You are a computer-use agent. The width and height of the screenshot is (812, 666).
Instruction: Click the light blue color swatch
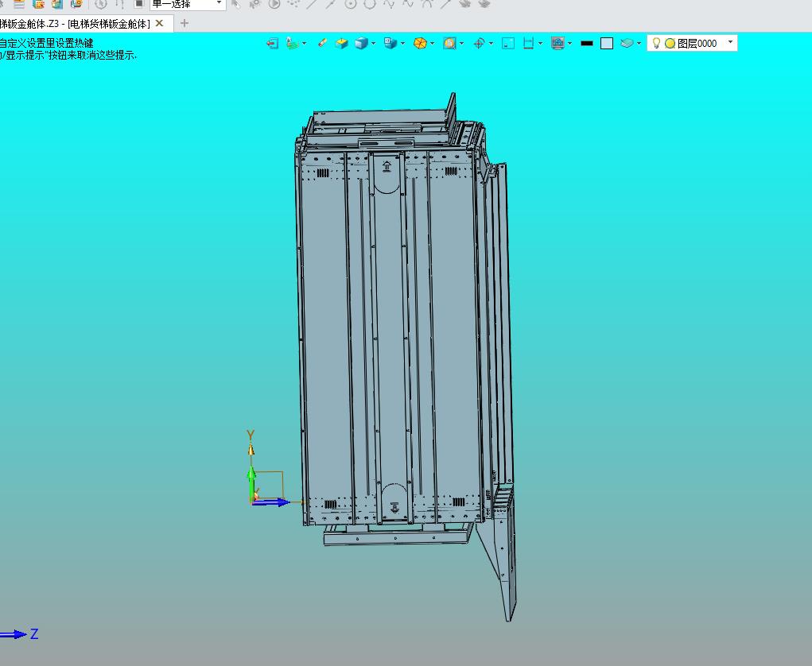point(607,44)
